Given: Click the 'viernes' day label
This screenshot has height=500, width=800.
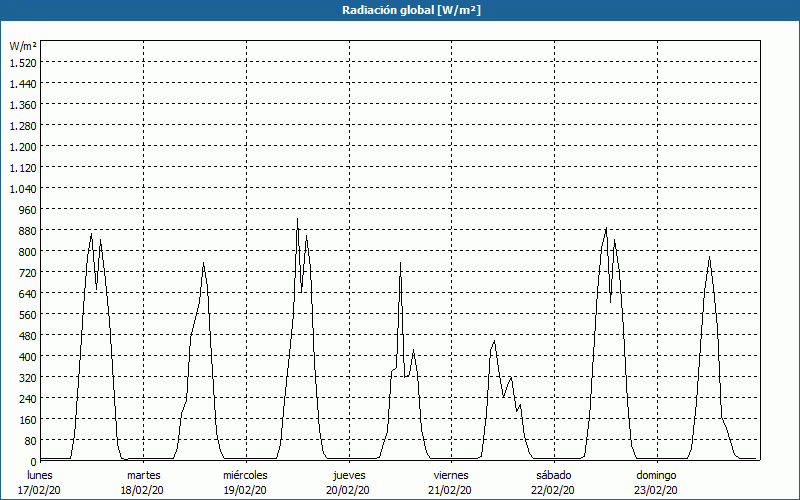Looking at the screenshot, I should click(451, 475).
